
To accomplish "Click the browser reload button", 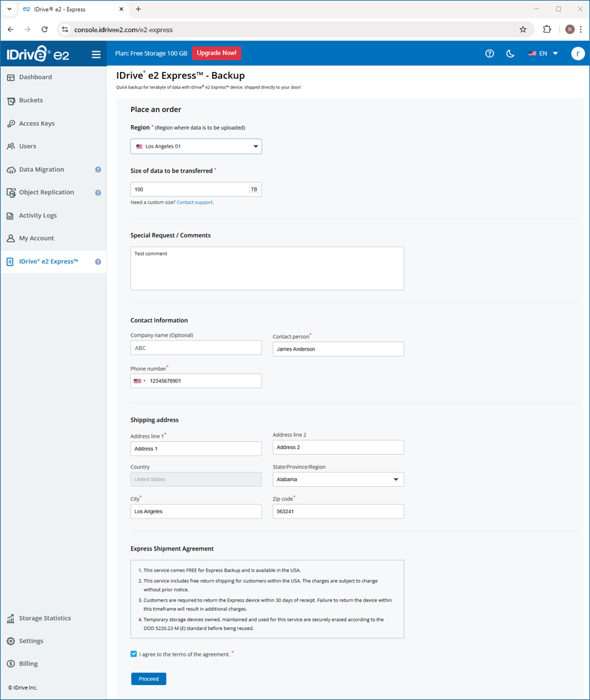I will pos(45,29).
